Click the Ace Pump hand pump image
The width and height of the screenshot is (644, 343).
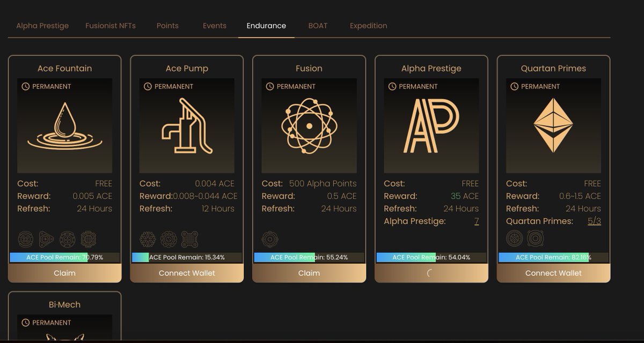187,126
